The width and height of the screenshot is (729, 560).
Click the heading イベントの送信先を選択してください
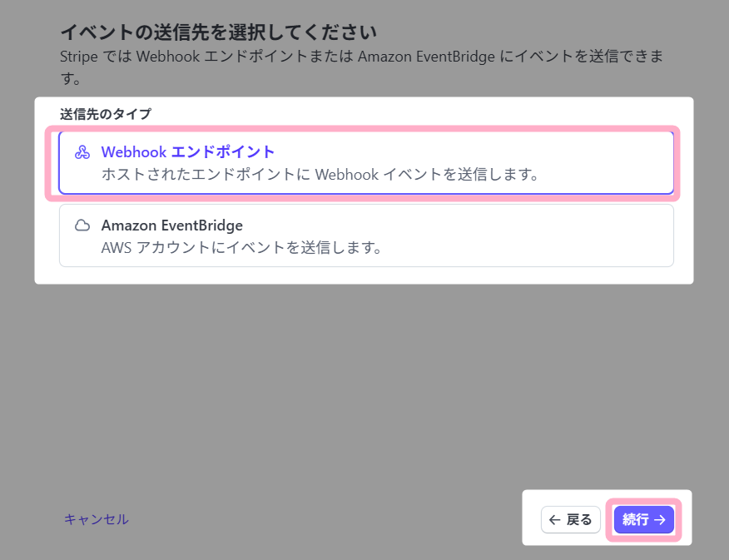pos(218,32)
